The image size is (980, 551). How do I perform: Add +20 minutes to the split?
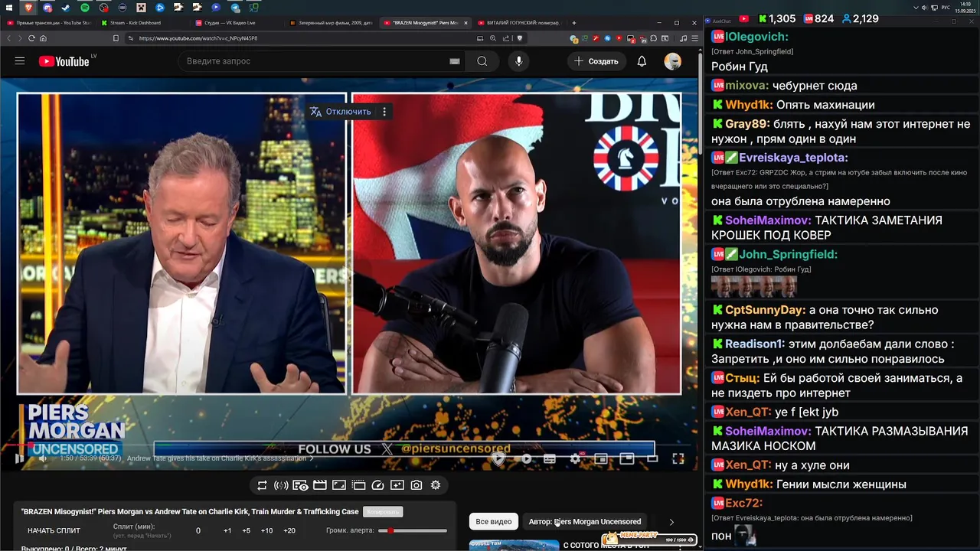click(289, 530)
